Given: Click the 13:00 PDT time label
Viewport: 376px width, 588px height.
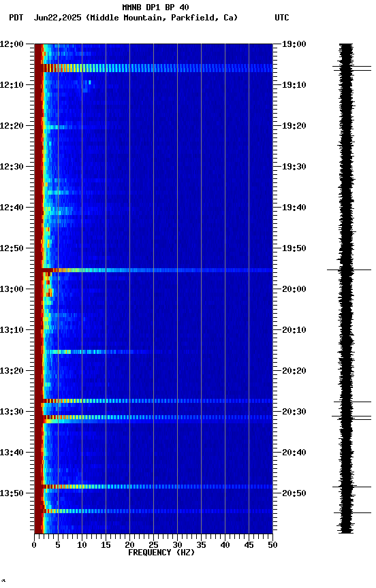Looking at the screenshot, I should point(12,289).
